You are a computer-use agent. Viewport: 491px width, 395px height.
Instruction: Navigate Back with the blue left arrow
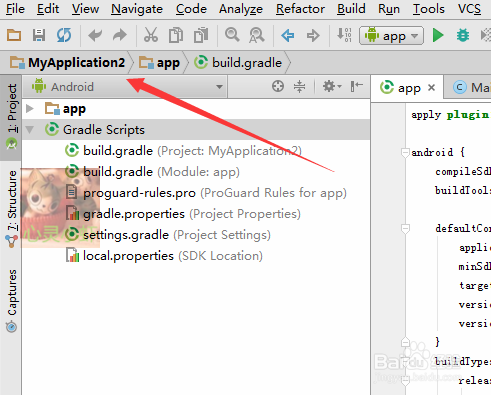click(288, 35)
